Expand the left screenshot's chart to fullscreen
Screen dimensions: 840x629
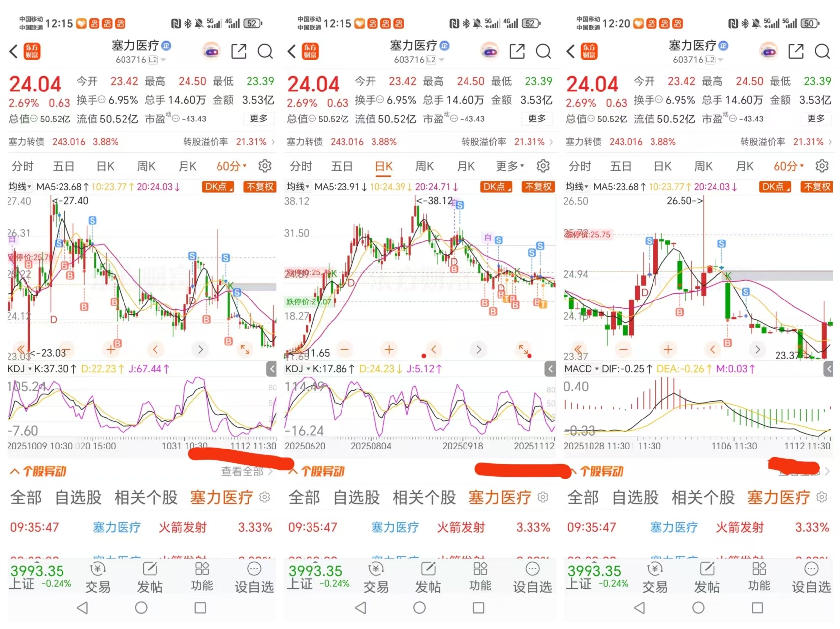[x=245, y=349]
